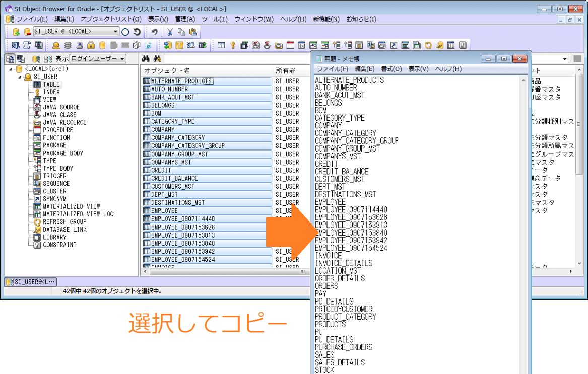This screenshot has width=588, height=374.
Task: Click the recycle bin toolbar icon
Action: [148, 45]
